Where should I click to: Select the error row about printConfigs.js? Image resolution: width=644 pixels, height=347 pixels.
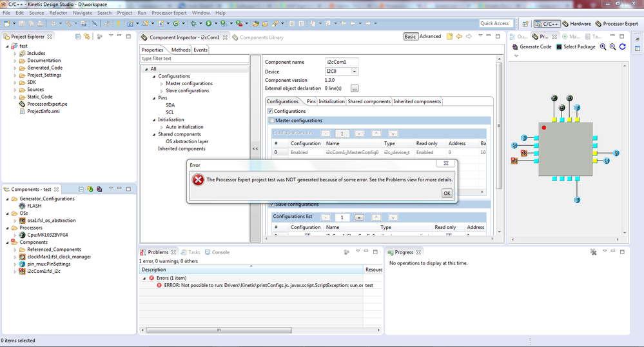coord(260,285)
